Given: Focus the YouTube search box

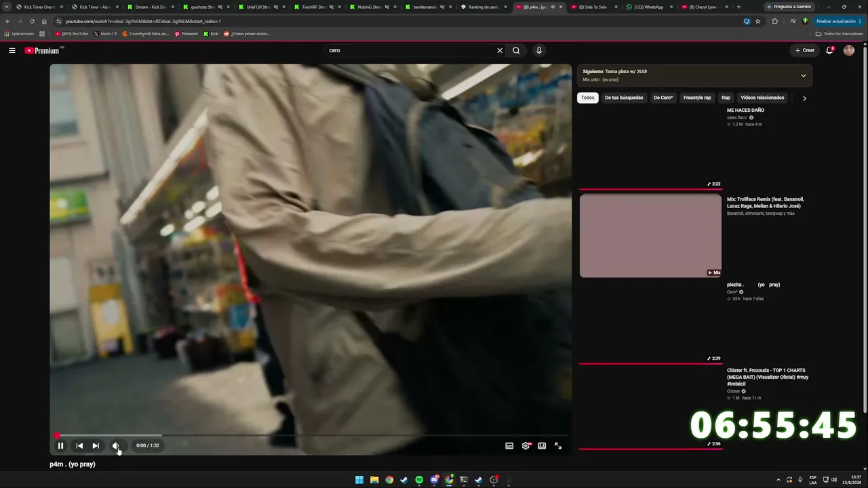Looking at the screenshot, I should tap(410, 50).
